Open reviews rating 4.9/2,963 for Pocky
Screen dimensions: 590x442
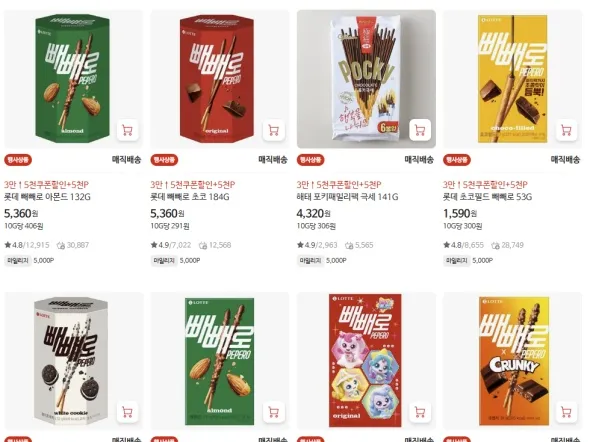click(317, 245)
